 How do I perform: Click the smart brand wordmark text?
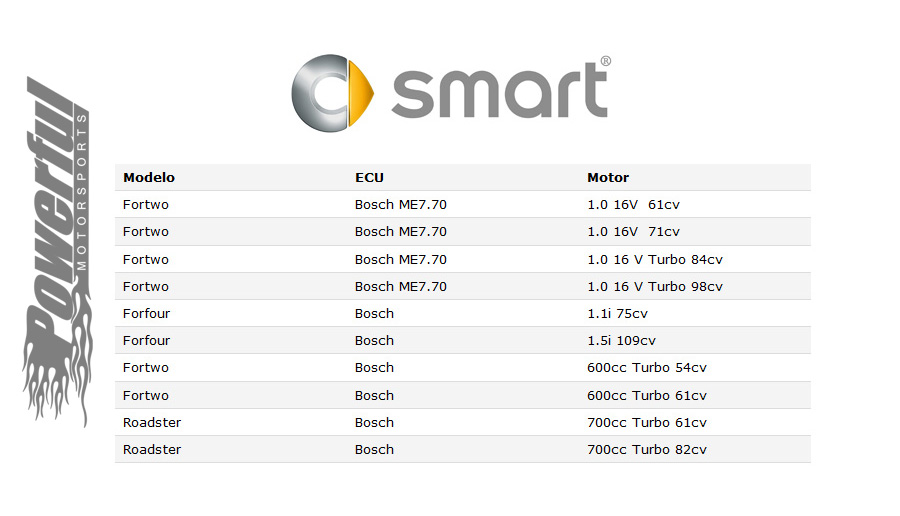pos(499,91)
